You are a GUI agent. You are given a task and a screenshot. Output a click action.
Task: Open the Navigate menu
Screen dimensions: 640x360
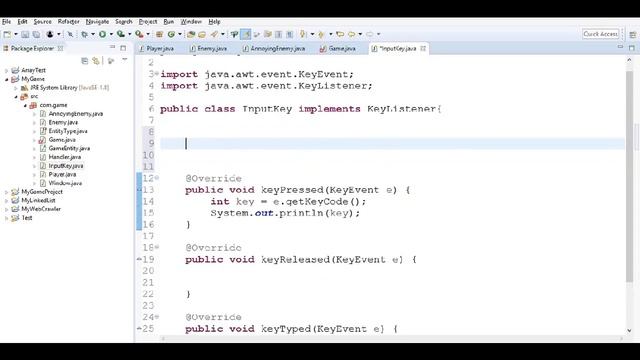pos(97,22)
